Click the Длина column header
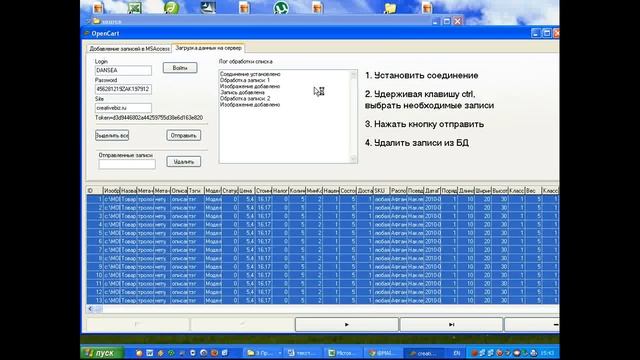The width and height of the screenshot is (640, 360). pyautogui.click(x=465, y=191)
